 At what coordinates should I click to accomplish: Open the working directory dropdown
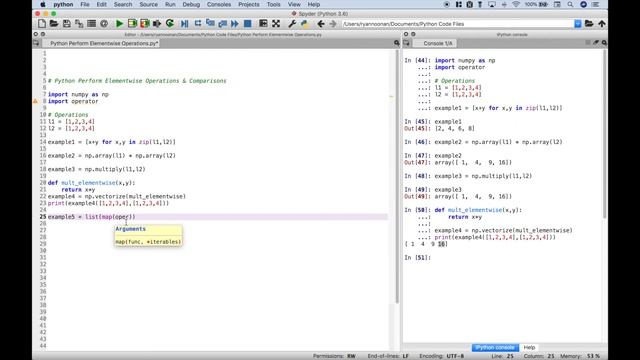click(578, 24)
